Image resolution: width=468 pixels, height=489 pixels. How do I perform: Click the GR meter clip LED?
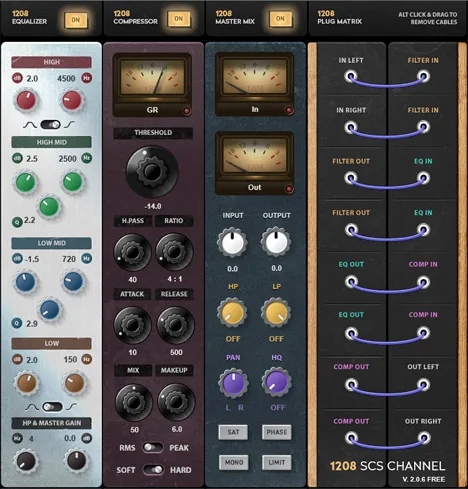[x=186, y=111]
